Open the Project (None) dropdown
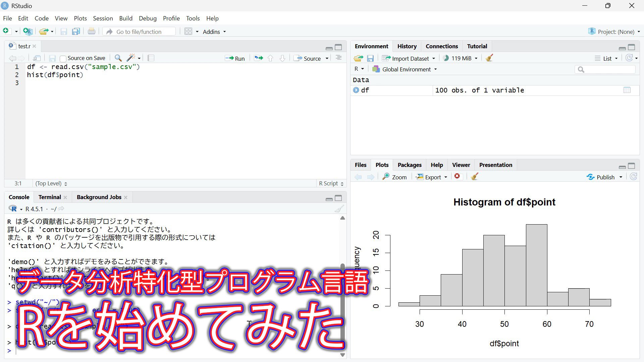644x362 pixels. (x=614, y=32)
